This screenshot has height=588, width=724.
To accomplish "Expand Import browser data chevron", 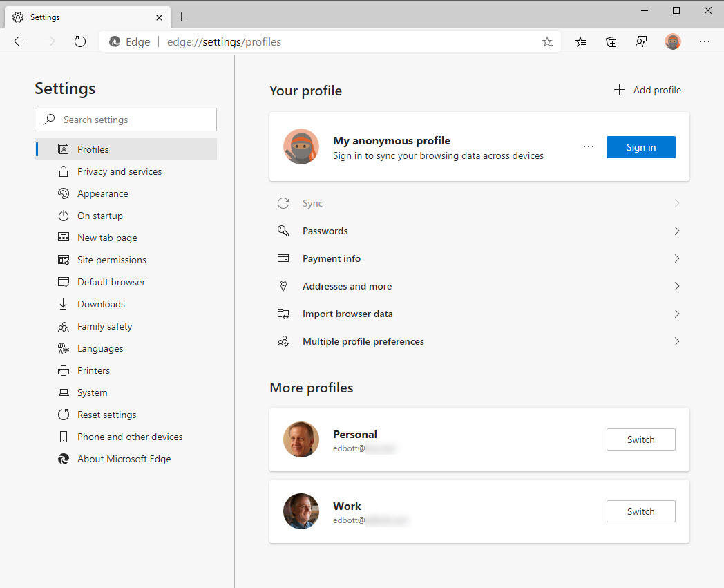I will (677, 314).
